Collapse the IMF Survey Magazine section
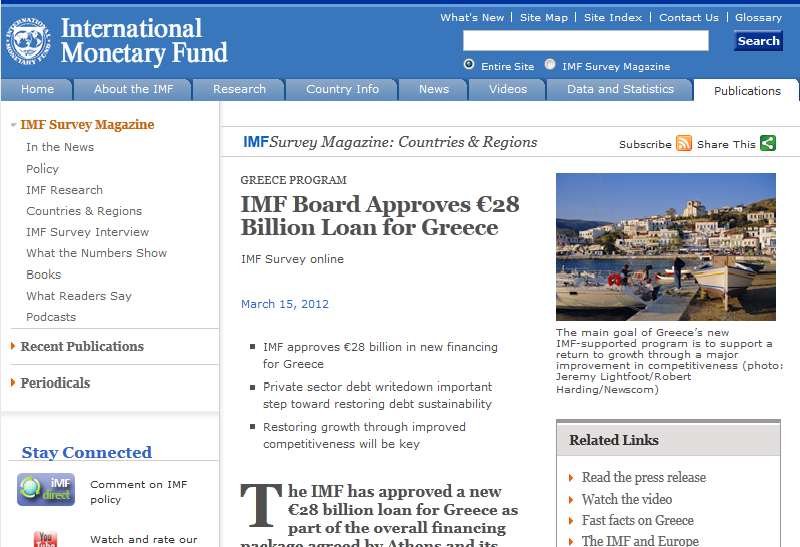The width and height of the screenshot is (800, 547). coord(13,125)
